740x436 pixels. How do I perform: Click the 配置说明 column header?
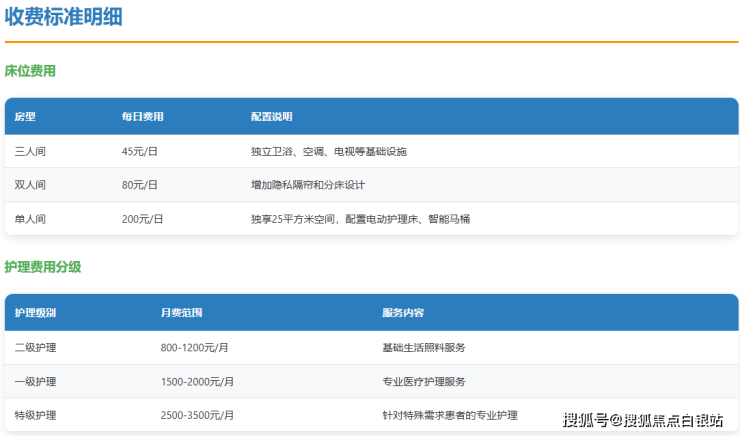pos(271,117)
